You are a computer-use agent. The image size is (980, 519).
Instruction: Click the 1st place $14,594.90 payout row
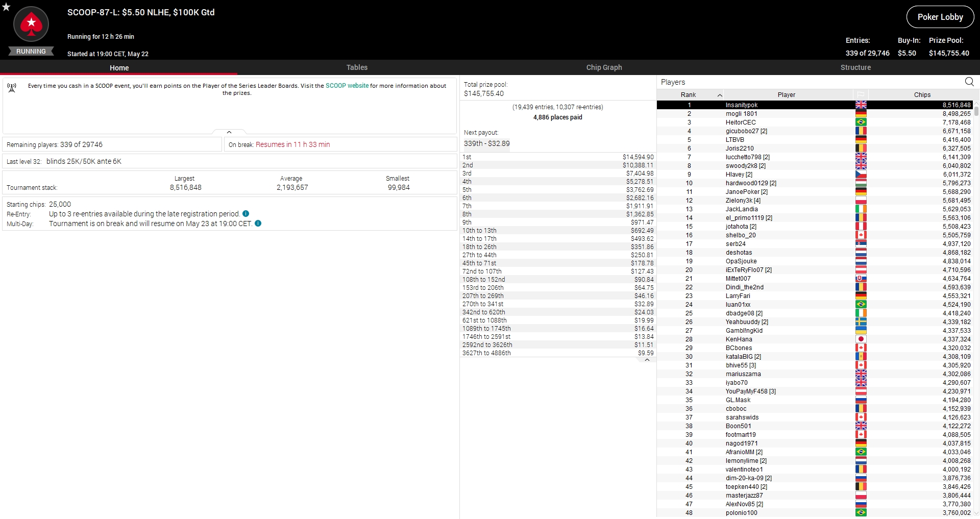[x=558, y=157]
